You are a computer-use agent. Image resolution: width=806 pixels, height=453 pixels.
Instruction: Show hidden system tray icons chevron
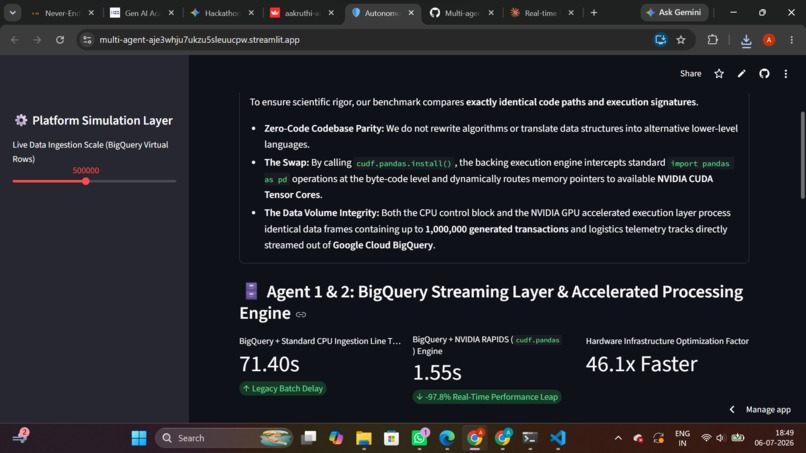point(618,438)
